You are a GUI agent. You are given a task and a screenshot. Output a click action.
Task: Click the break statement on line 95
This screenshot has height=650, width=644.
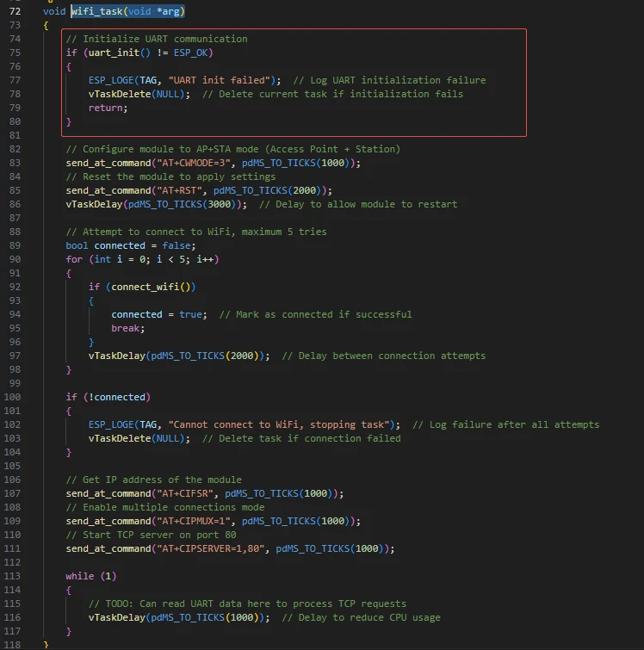coord(127,328)
